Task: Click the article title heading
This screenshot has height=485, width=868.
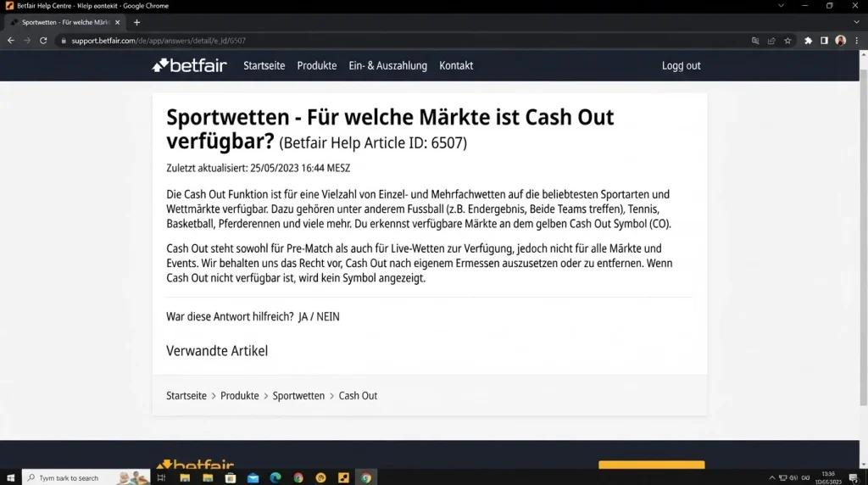Action: pos(390,129)
